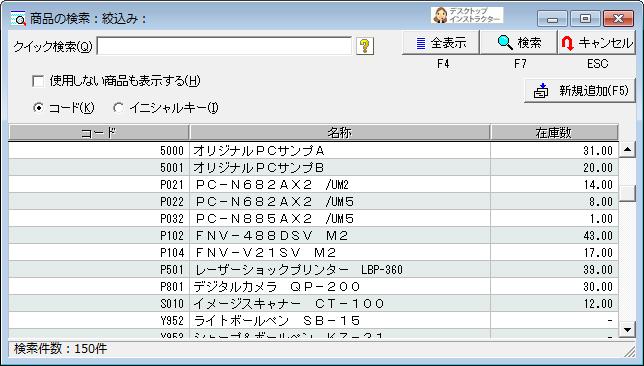
Task: Run search with the 検索 button
Action: (x=519, y=43)
